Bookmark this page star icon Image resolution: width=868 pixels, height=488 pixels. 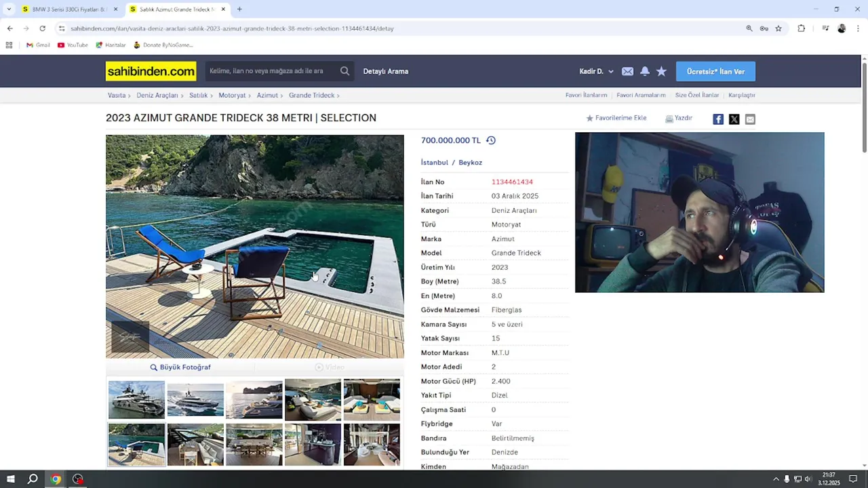coord(778,28)
